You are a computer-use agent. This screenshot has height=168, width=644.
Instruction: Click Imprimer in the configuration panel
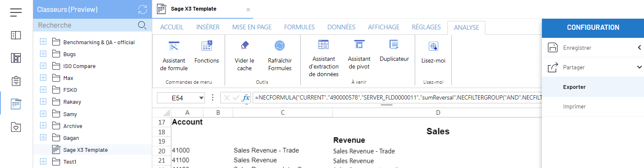pos(593,106)
